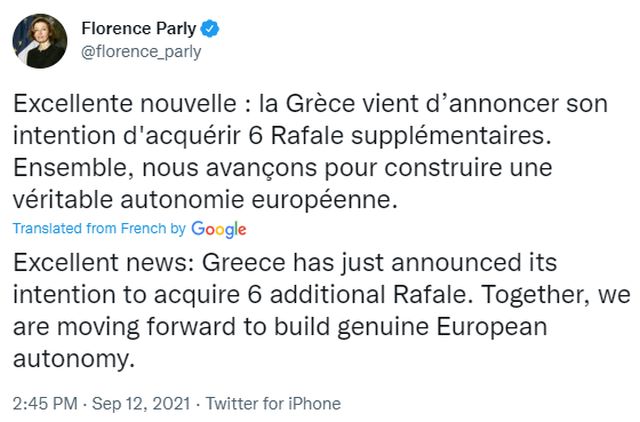This screenshot has width=640, height=422.
Task: Open the 2:45 PM timestamp
Action: coord(43,404)
